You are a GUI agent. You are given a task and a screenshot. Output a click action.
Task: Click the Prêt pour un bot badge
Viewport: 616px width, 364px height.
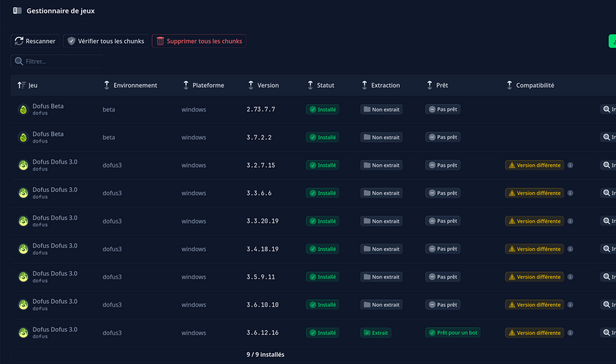click(453, 333)
